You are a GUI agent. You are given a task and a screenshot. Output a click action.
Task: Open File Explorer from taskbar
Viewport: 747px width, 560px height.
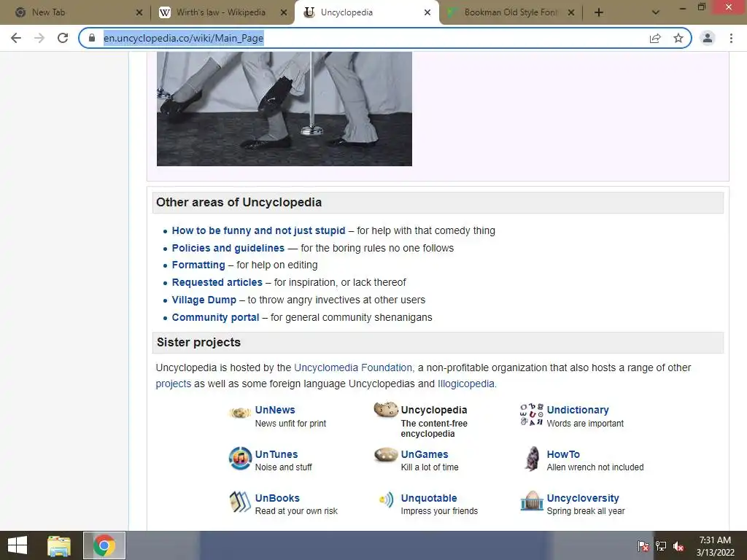tap(59, 545)
